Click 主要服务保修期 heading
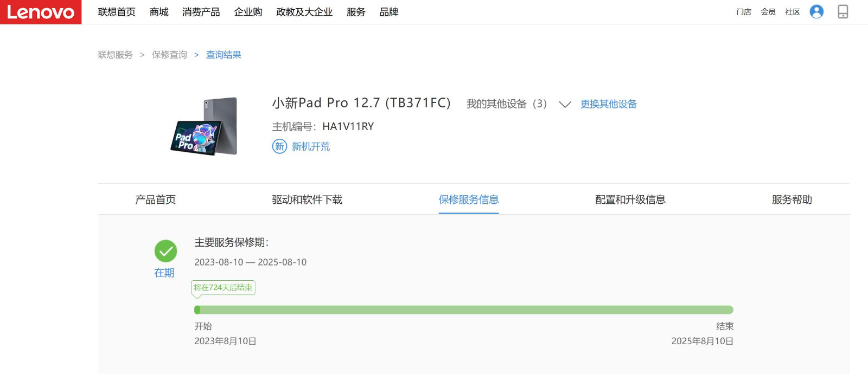The width and height of the screenshot is (868, 374). [x=232, y=242]
